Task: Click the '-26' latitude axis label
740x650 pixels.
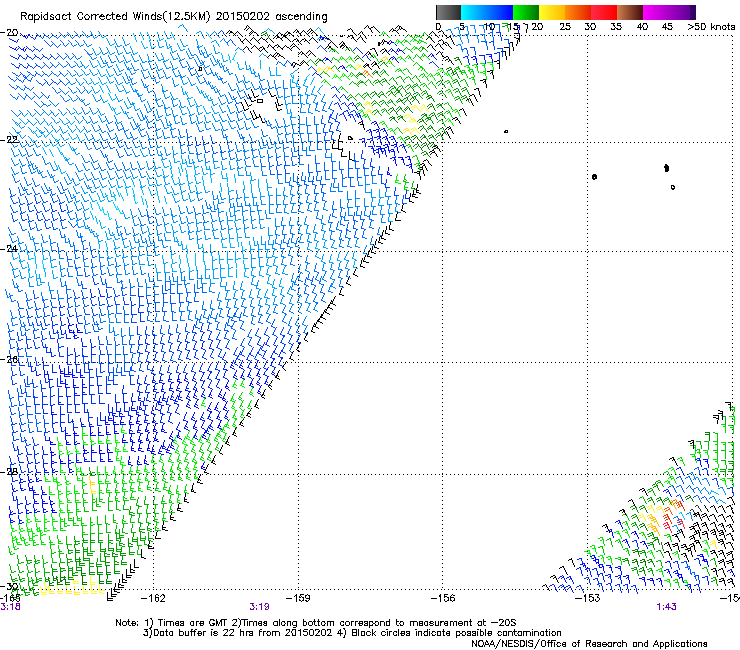Action: click(10, 359)
